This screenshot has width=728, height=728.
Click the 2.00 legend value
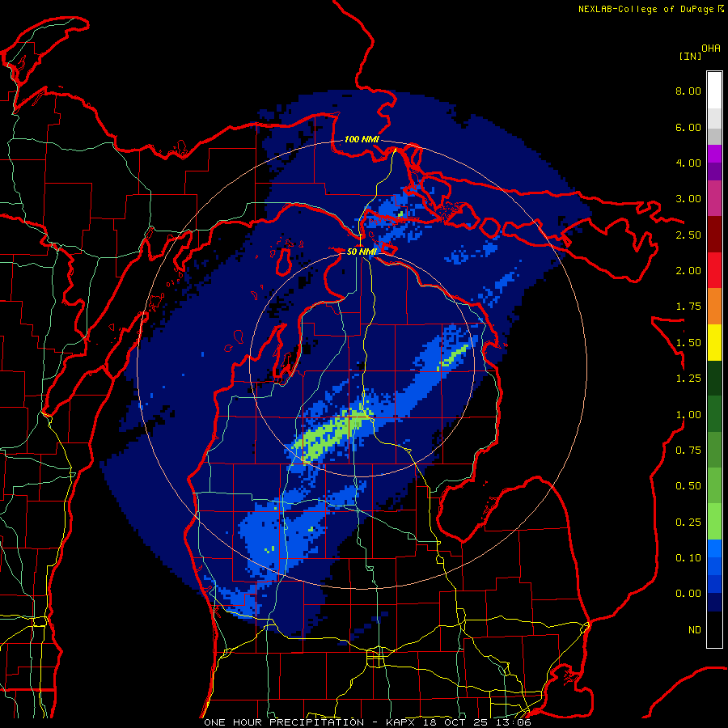(688, 271)
